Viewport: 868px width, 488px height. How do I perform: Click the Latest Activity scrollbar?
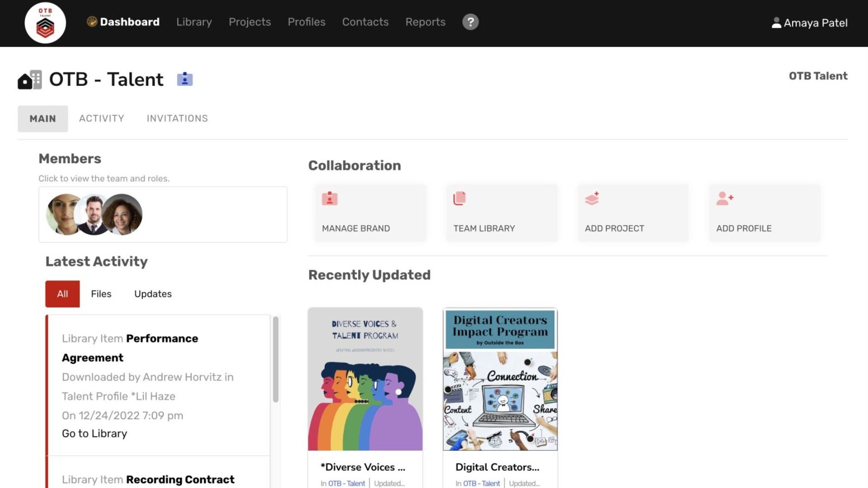276,359
